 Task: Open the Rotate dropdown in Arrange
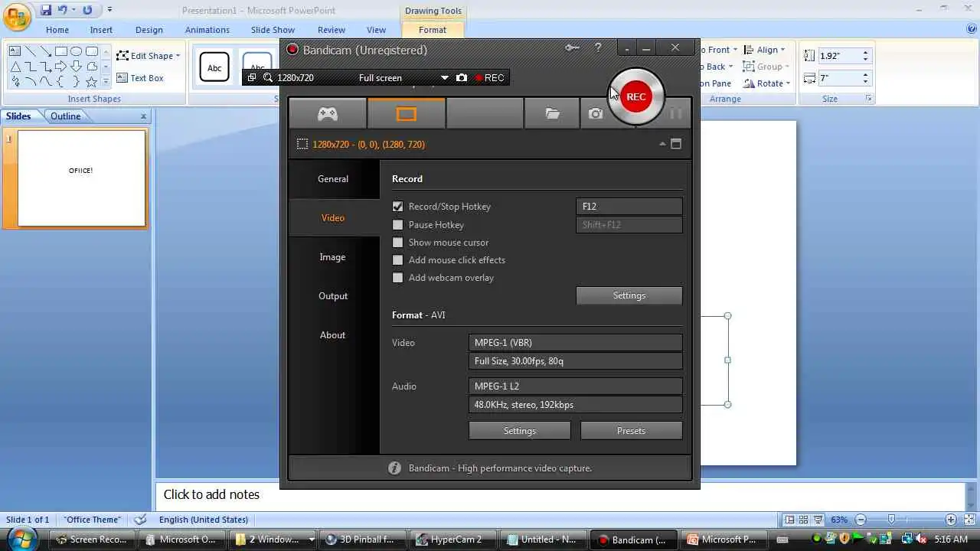click(x=788, y=83)
